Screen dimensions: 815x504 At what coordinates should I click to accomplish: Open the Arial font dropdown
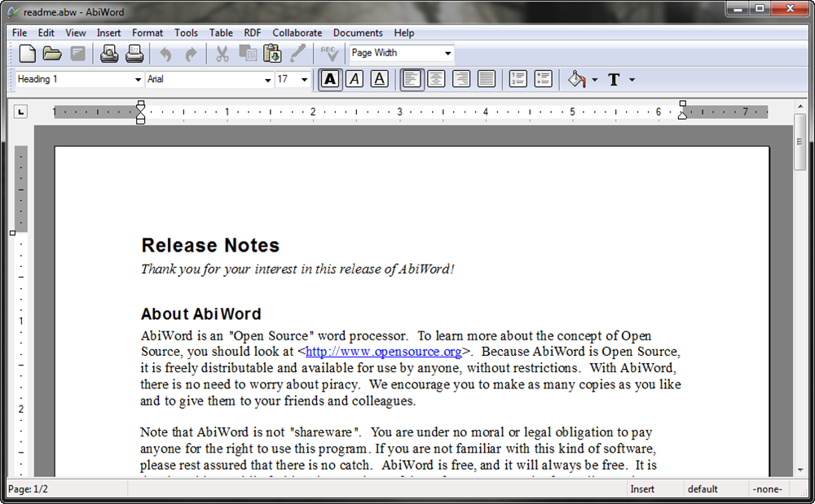267,80
